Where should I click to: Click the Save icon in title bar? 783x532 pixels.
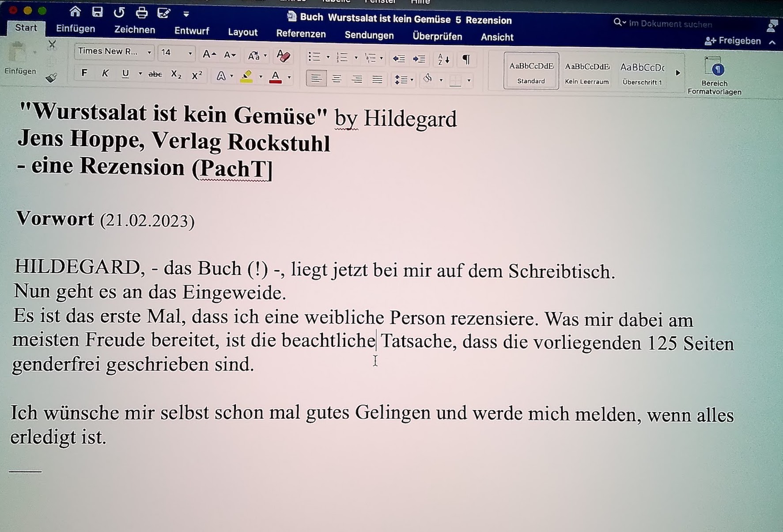(x=97, y=12)
